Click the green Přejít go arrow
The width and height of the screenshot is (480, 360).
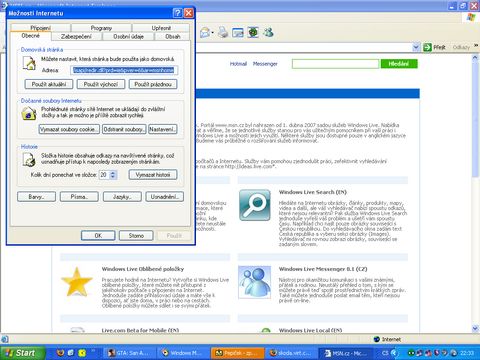pyautogui.click(x=427, y=47)
